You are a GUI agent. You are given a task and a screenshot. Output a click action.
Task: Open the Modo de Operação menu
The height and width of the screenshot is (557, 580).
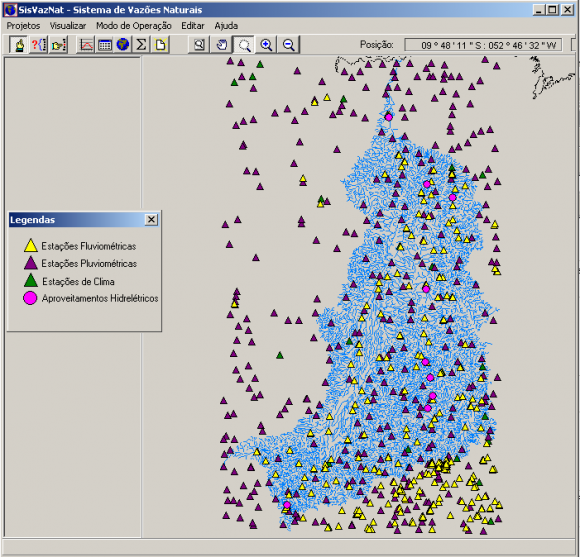(134, 26)
